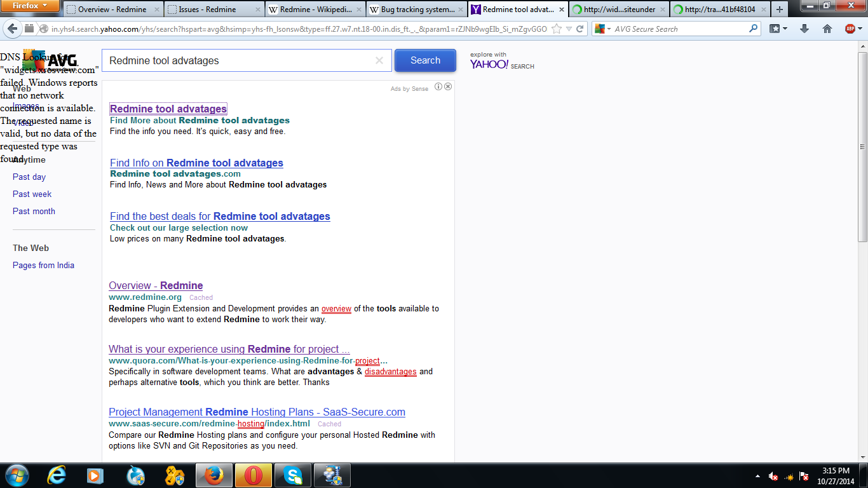Open the Bug tracking system tab
This screenshot has width=868, height=488.
tap(416, 10)
